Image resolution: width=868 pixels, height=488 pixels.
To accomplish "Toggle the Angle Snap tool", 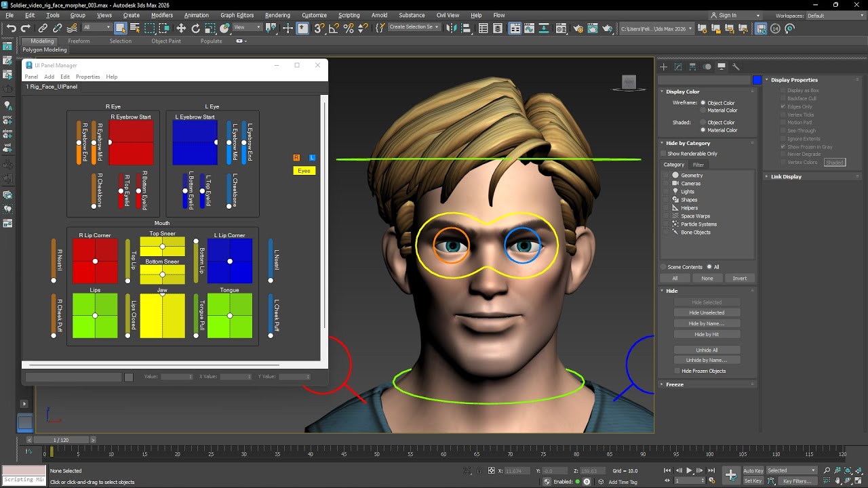I will point(334,28).
